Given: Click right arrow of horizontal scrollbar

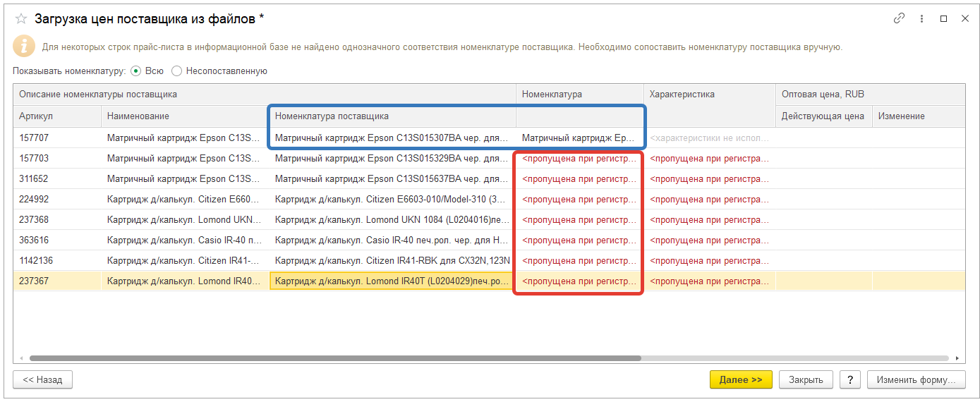Looking at the screenshot, I should coord(957,358).
